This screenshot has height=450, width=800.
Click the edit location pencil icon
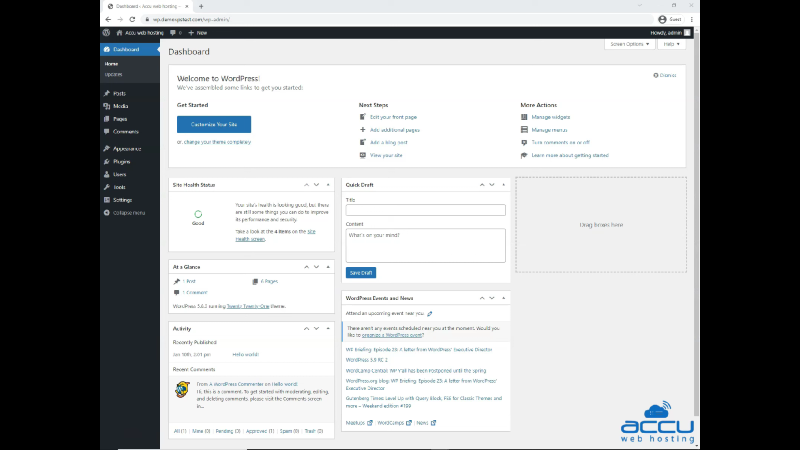[x=429, y=313]
